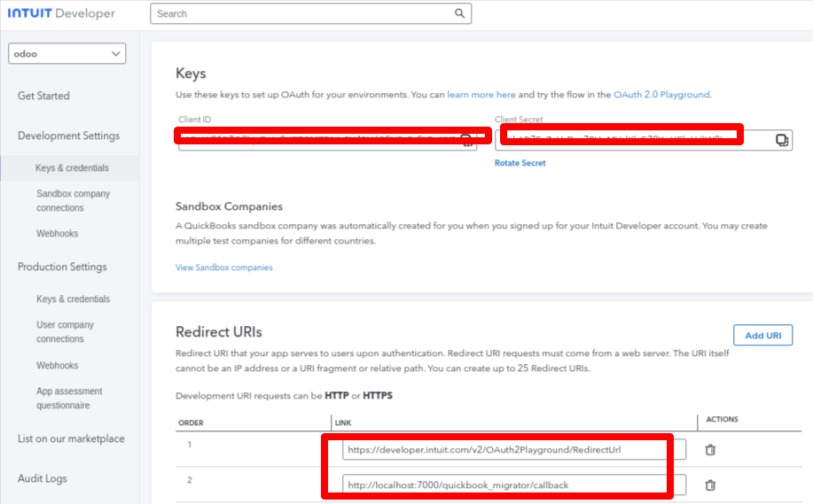Viewport: 813px width, 504px height.
Task: Open App assessment questionnaire
Action: (x=69, y=398)
